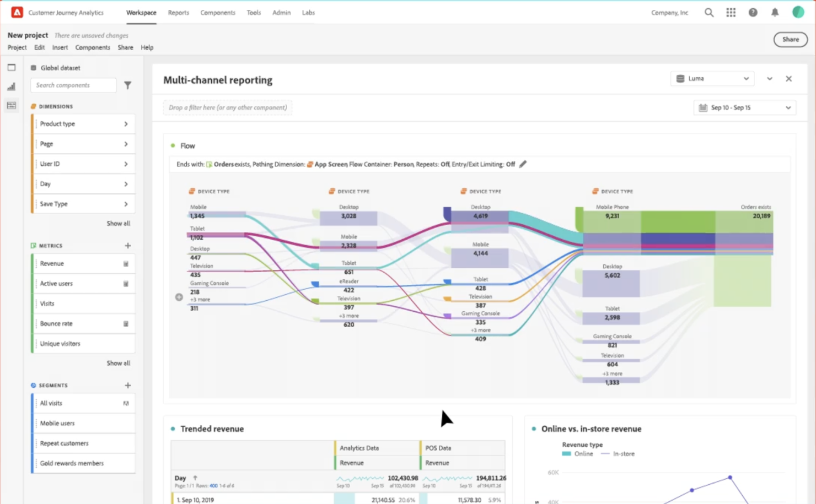Viewport: 816px width, 504px height.
Task: Open the notifications bell
Action: [775, 12]
